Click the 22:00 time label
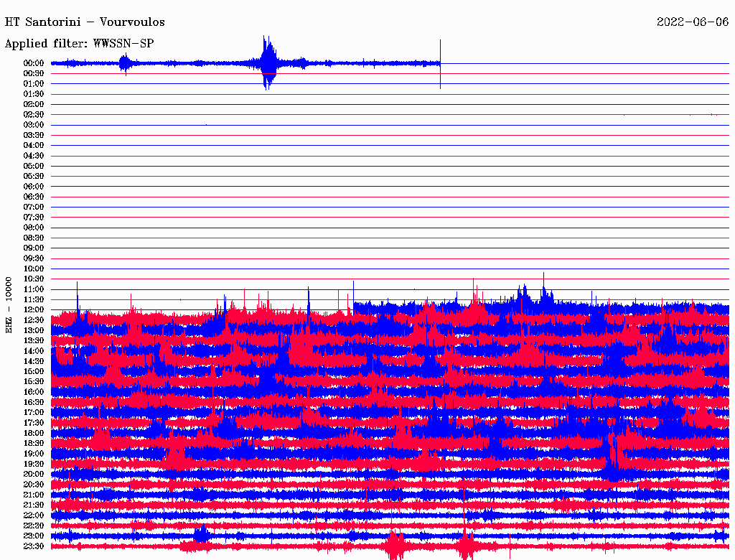This screenshot has width=735, height=560. click(x=34, y=515)
